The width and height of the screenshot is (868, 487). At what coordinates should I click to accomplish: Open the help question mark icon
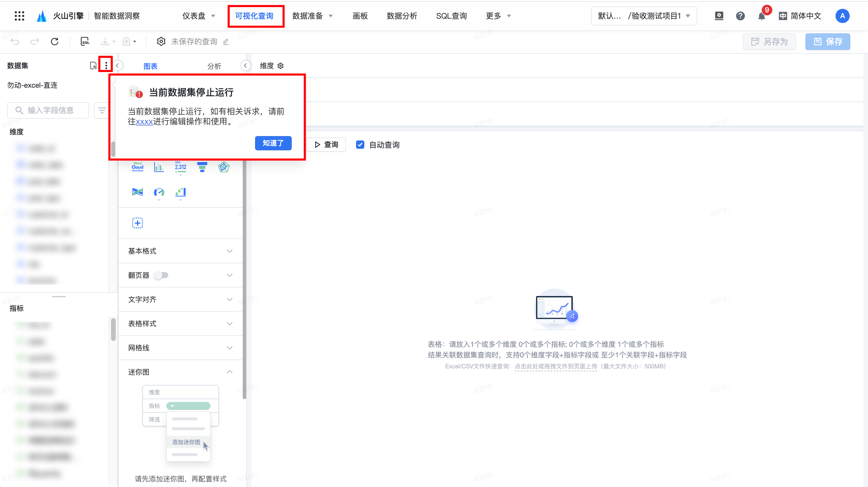pos(740,16)
